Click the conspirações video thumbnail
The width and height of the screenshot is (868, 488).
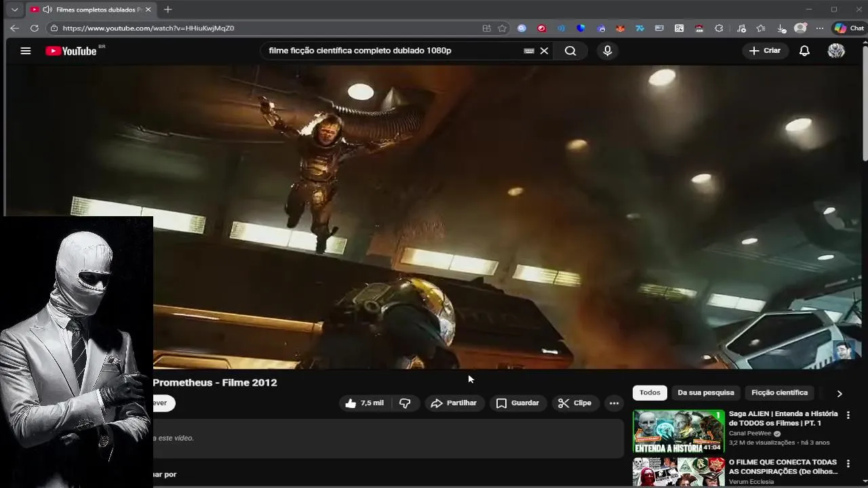click(x=679, y=472)
